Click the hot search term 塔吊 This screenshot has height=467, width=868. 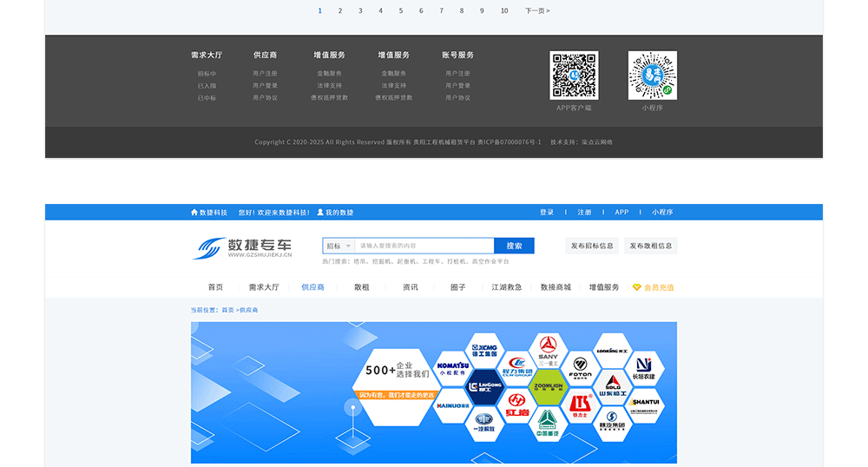tap(359, 261)
